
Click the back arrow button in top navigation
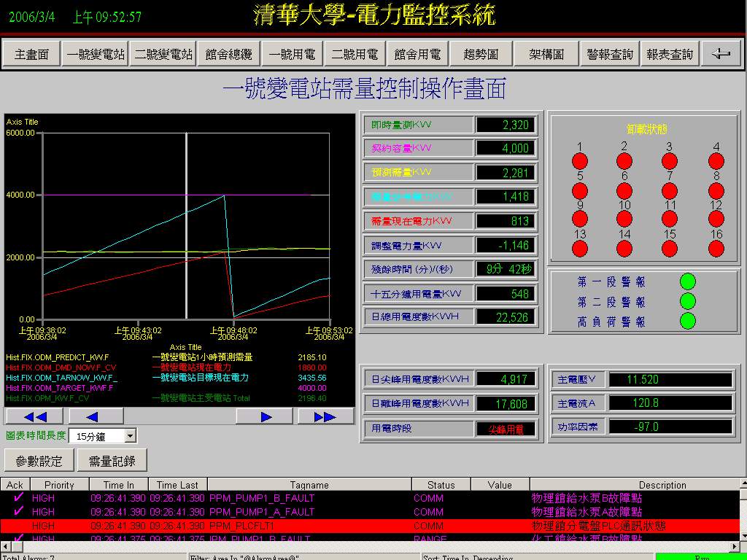point(721,54)
